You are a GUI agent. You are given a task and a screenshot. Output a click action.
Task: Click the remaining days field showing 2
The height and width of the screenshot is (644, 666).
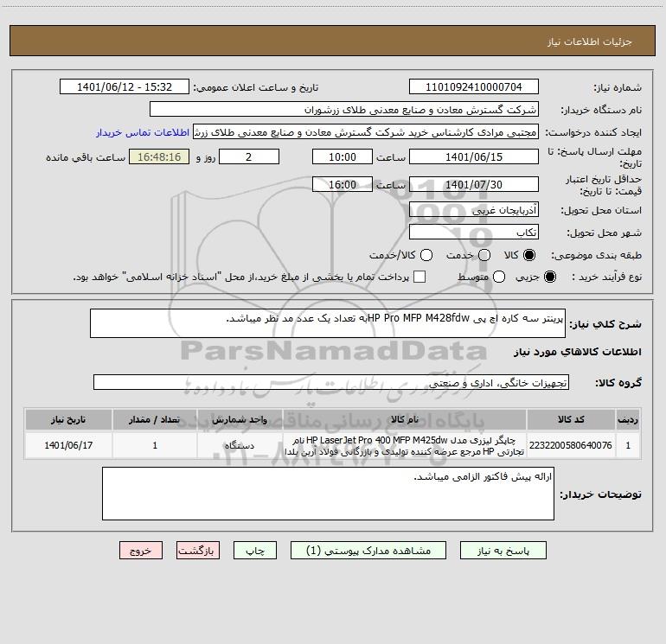(x=249, y=156)
